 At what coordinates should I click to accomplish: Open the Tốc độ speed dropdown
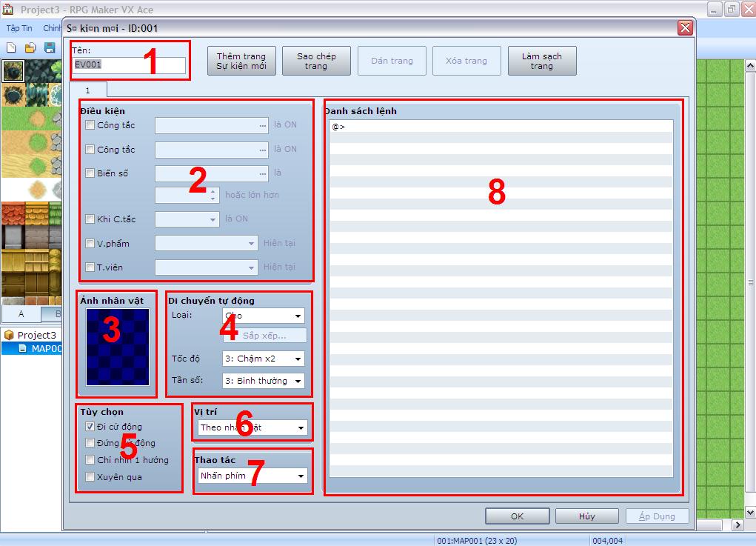[x=264, y=359]
